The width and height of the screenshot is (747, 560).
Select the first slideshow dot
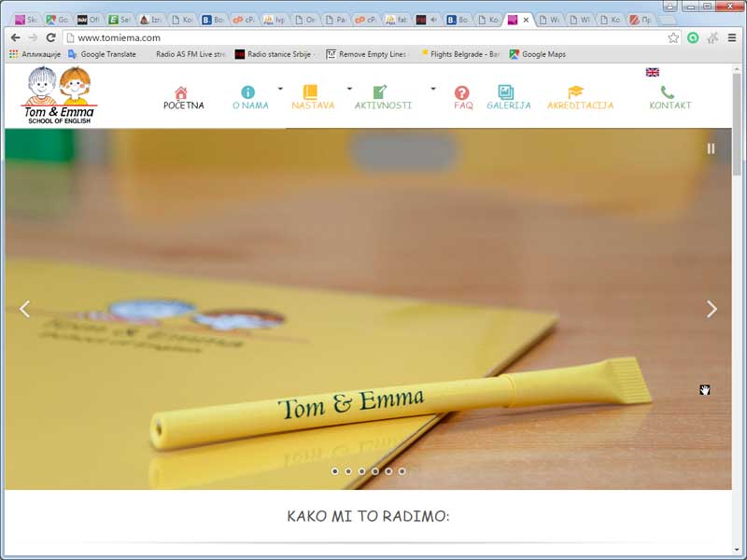(335, 471)
